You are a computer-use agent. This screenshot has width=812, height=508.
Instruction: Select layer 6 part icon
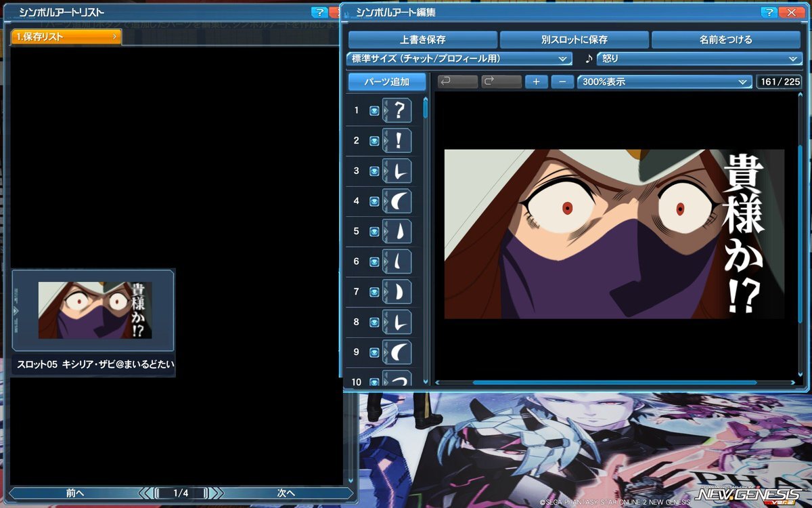[x=398, y=261]
